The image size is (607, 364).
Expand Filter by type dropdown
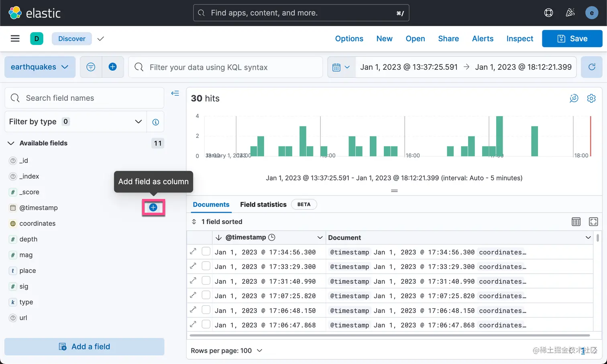pyautogui.click(x=75, y=122)
